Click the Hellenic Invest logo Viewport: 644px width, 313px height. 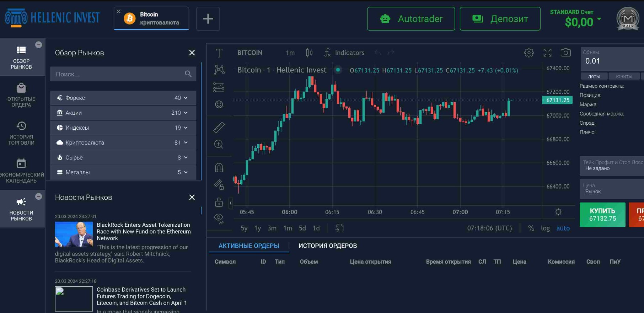[52, 18]
